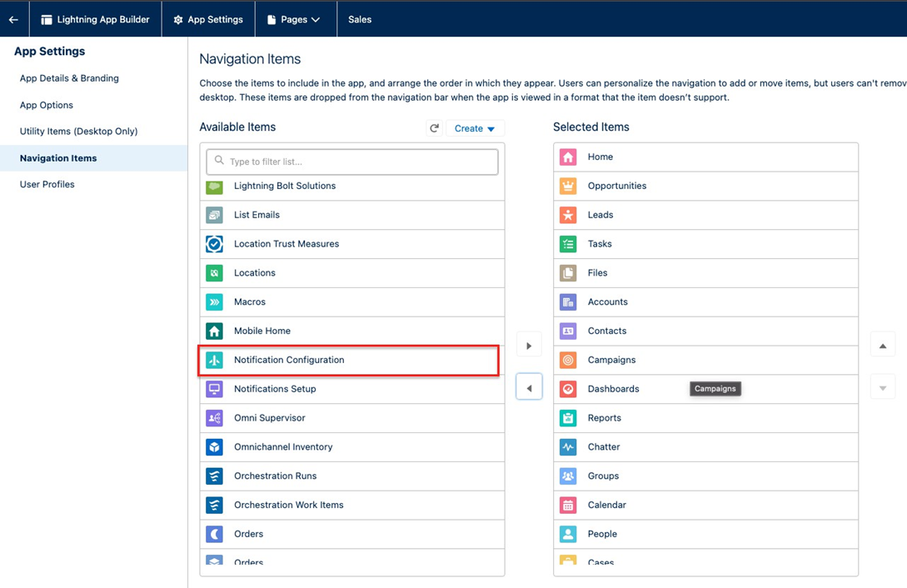Click the Home icon in Selected Items
This screenshot has width=907, height=588.
click(x=568, y=157)
